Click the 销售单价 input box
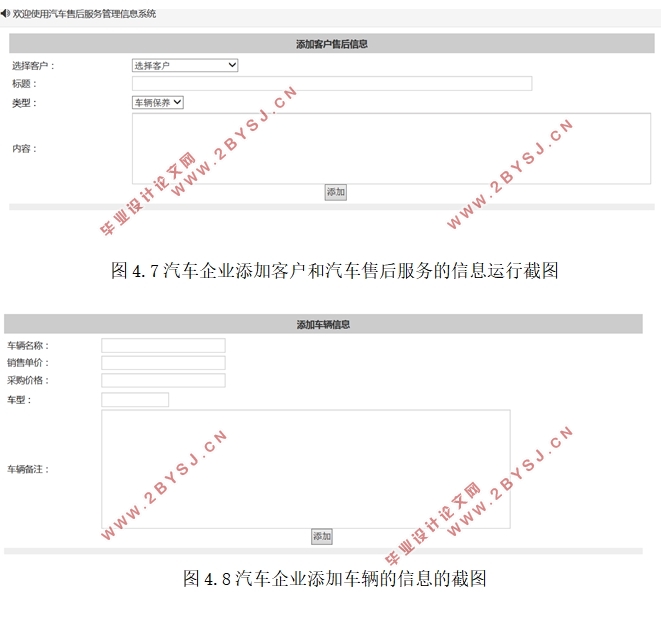Image resolution: width=661 pixels, height=620 pixels. (163, 363)
